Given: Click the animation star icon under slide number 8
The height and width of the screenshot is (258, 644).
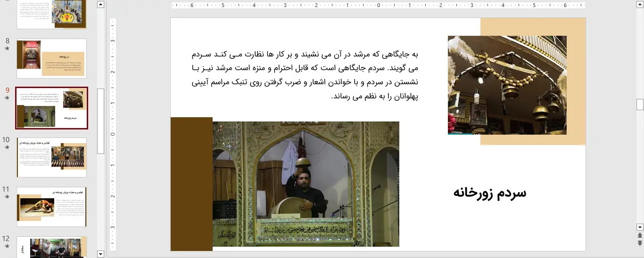Looking at the screenshot, I should (7, 48).
